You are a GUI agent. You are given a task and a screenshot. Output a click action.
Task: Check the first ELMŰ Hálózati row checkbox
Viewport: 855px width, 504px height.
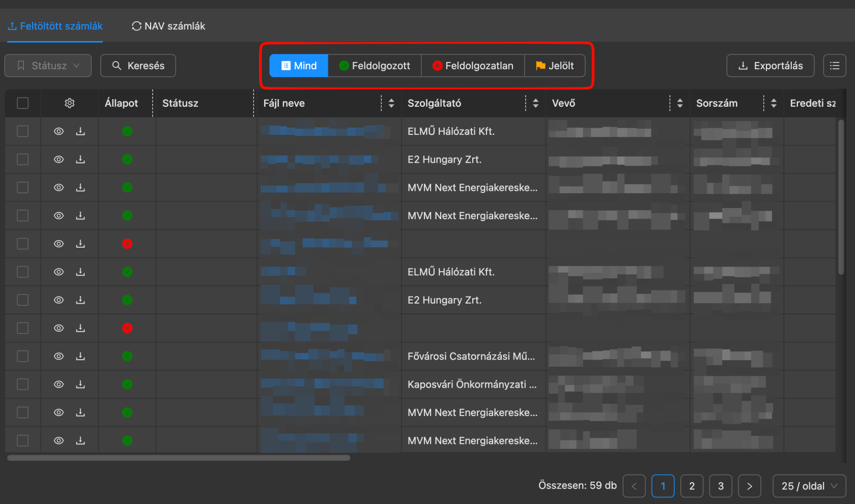coord(22,131)
